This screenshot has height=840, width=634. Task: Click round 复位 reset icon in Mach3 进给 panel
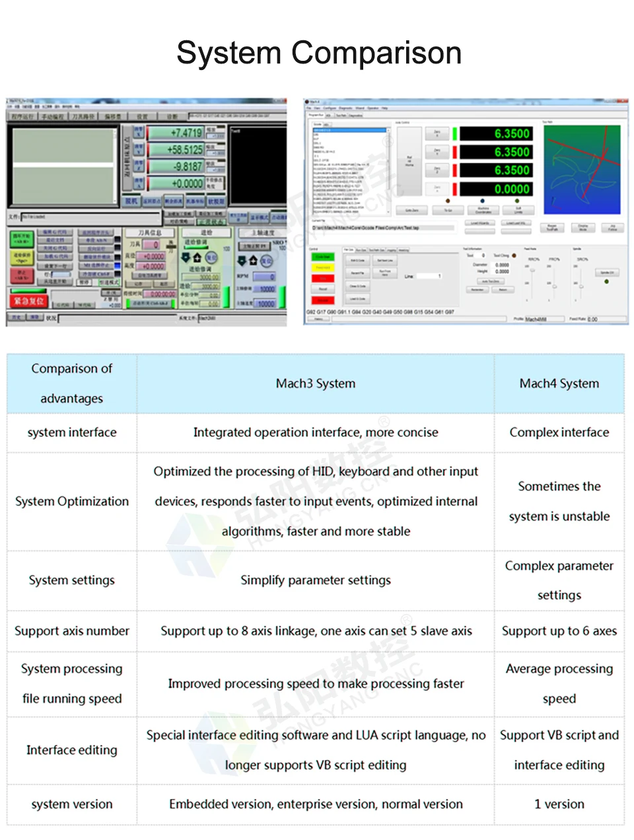click(x=211, y=257)
